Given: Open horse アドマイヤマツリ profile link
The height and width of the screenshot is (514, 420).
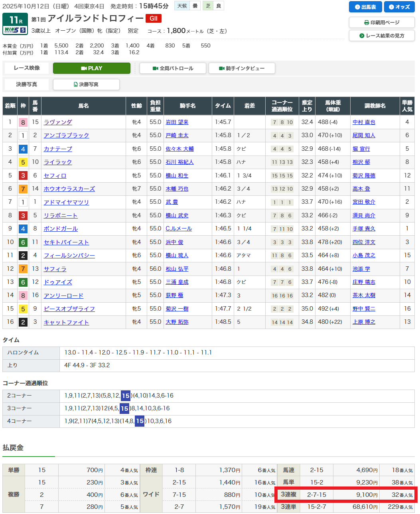Looking at the screenshot, I should tap(66, 202).
